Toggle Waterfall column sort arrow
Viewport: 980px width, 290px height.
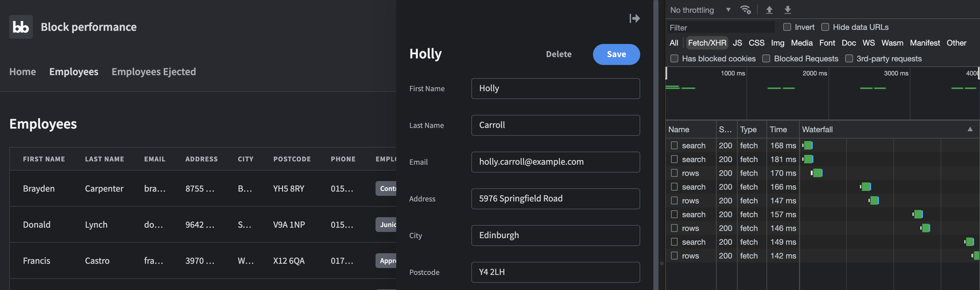[970, 129]
